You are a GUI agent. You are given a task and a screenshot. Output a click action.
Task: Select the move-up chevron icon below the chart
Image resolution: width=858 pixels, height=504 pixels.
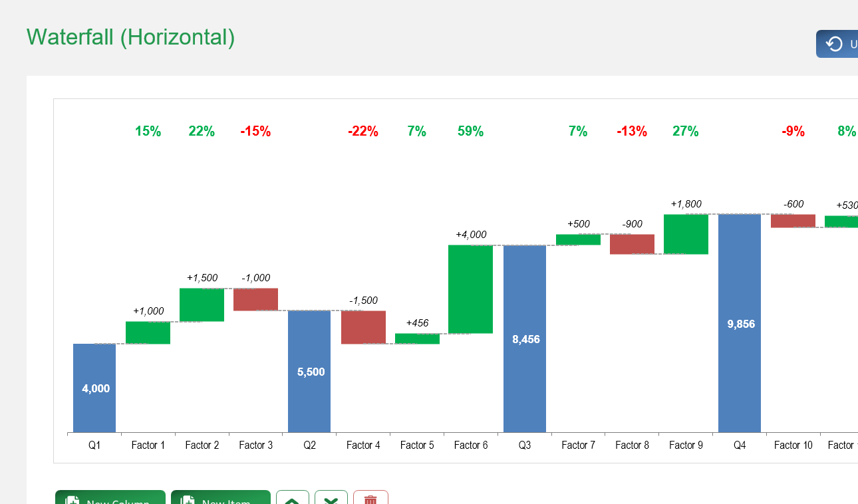tap(291, 501)
